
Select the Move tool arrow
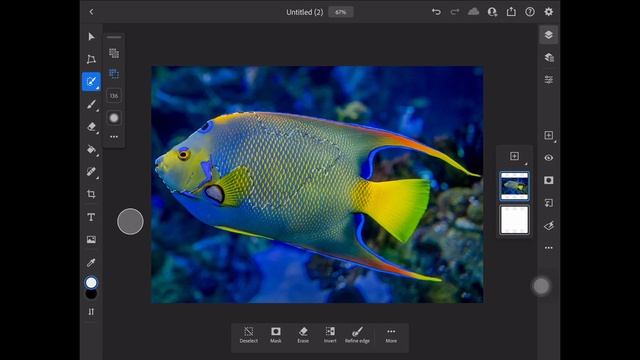[x=91, y=37]
